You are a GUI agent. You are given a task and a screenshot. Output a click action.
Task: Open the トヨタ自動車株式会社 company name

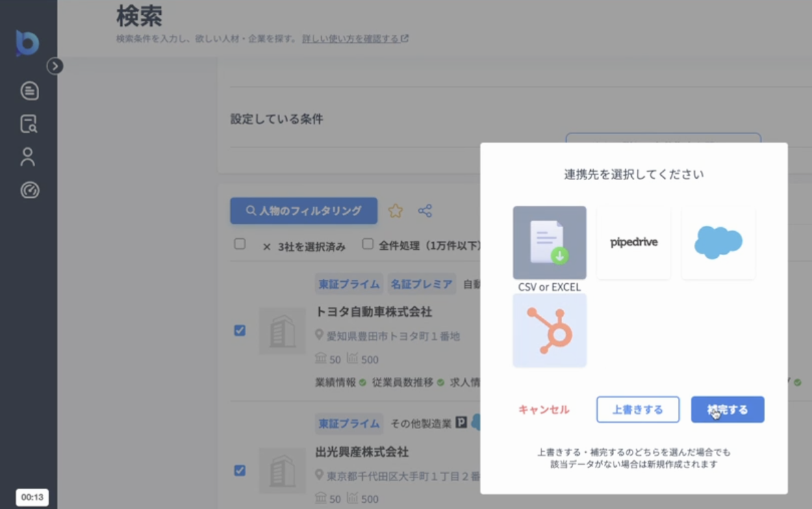pyautogui.click(x=374, y=312)
